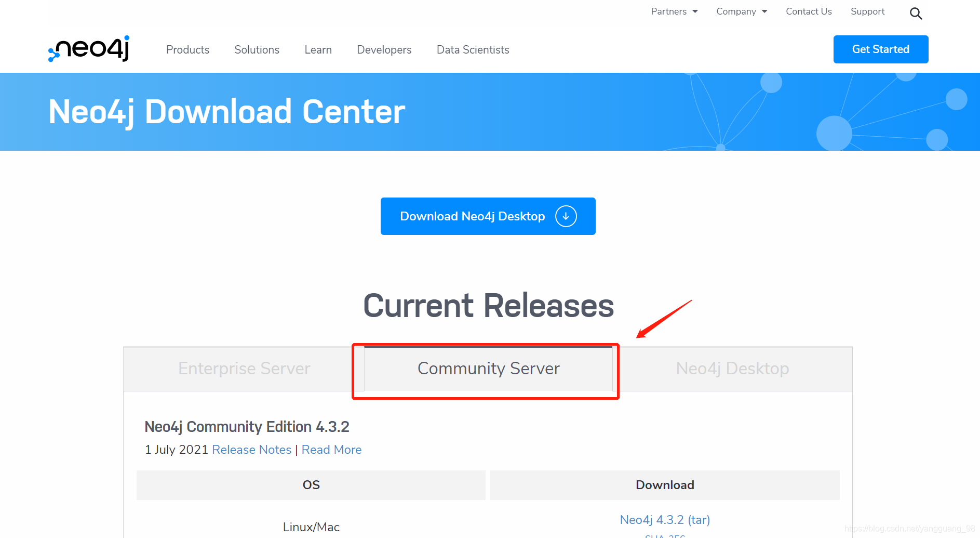This screenshot has height=538, width=980.
Task: Open the Data Scientists menu
Action: point(473,50)
